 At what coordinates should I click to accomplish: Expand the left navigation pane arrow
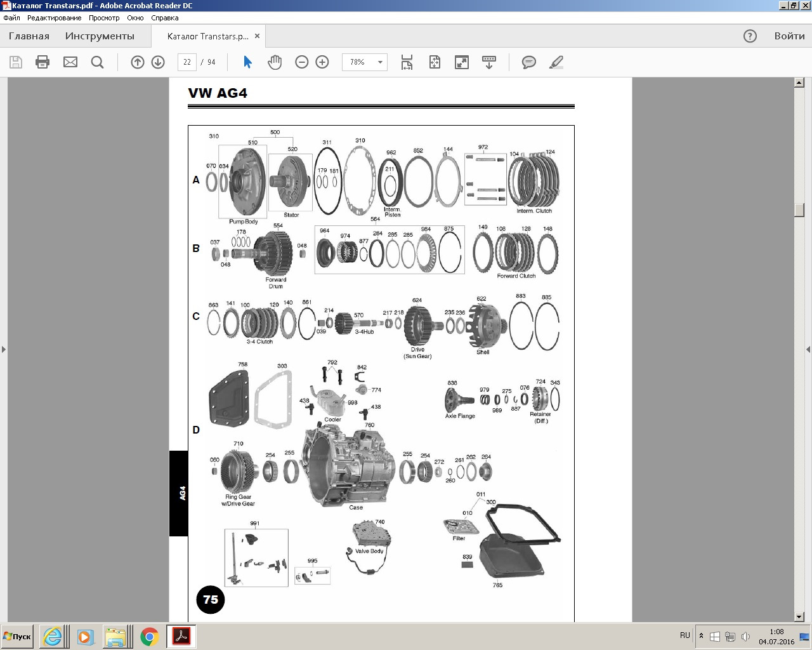(x=3, y=349)
